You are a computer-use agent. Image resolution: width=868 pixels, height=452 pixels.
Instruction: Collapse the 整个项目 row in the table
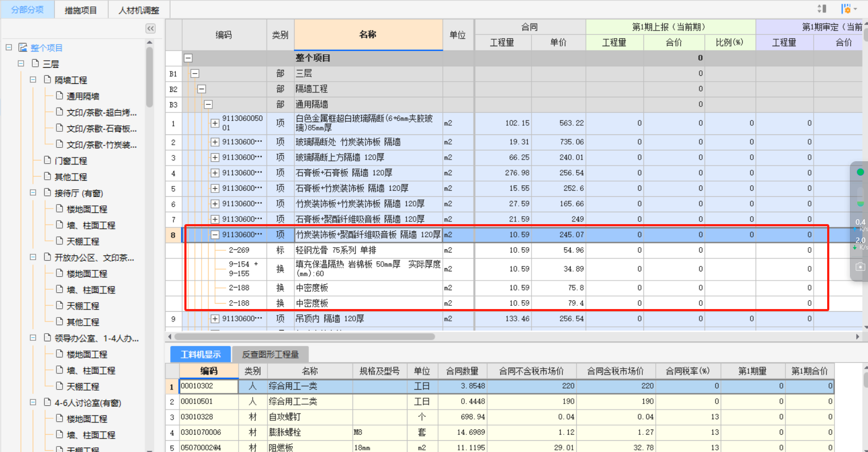tap(189, 58)
